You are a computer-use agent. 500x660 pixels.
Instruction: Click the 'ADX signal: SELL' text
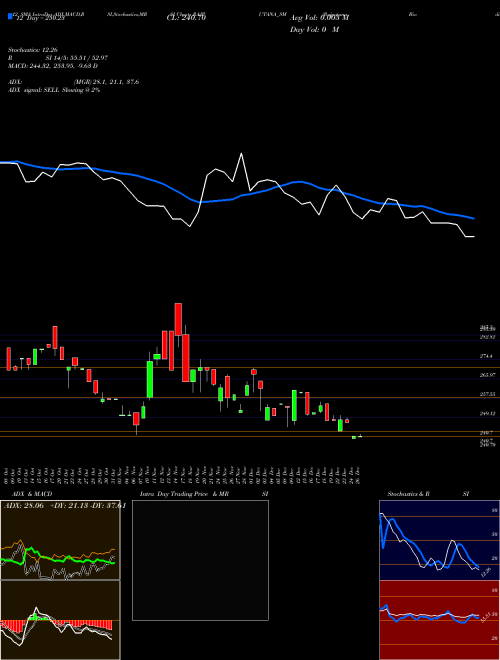click(x=34, y=90)
